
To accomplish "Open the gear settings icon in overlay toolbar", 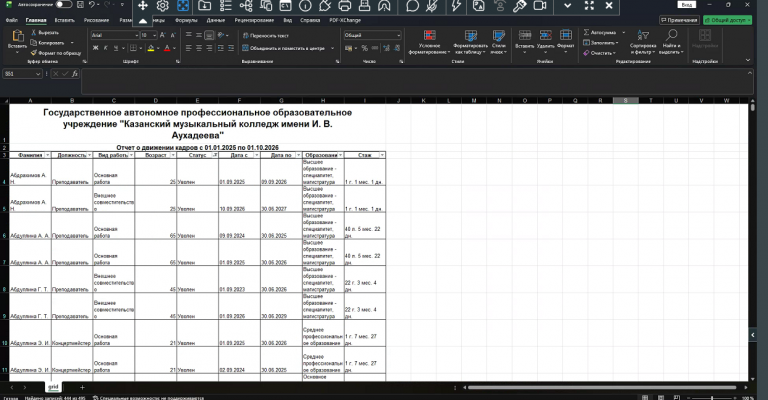I will pos(163,6).
